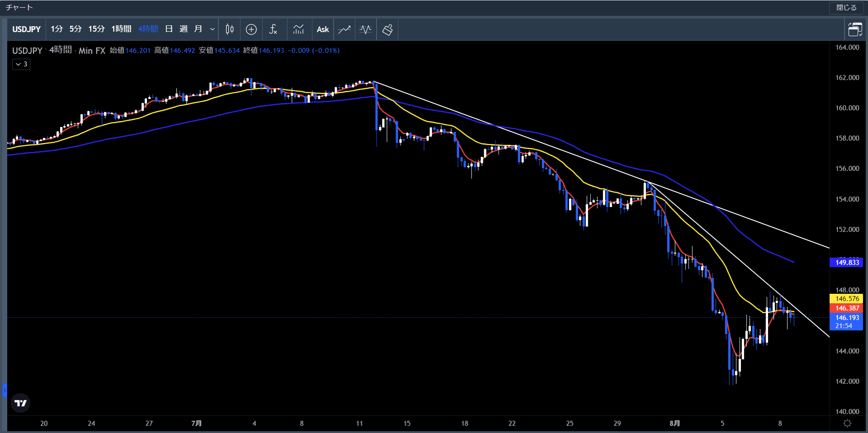Click the 164.000 price axis label
Image resolution: width=868 pixels, height=433 pixels.
pyautogui.click(x=847, y=47)
